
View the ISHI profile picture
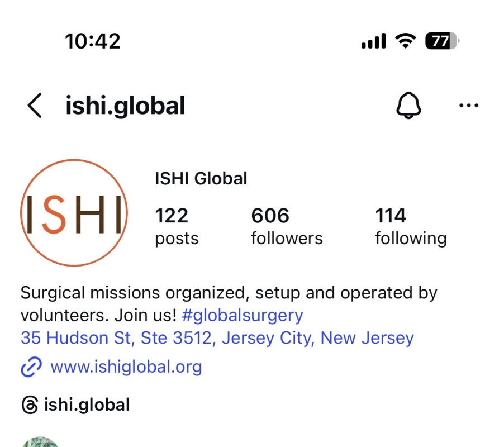coord(74,213)
